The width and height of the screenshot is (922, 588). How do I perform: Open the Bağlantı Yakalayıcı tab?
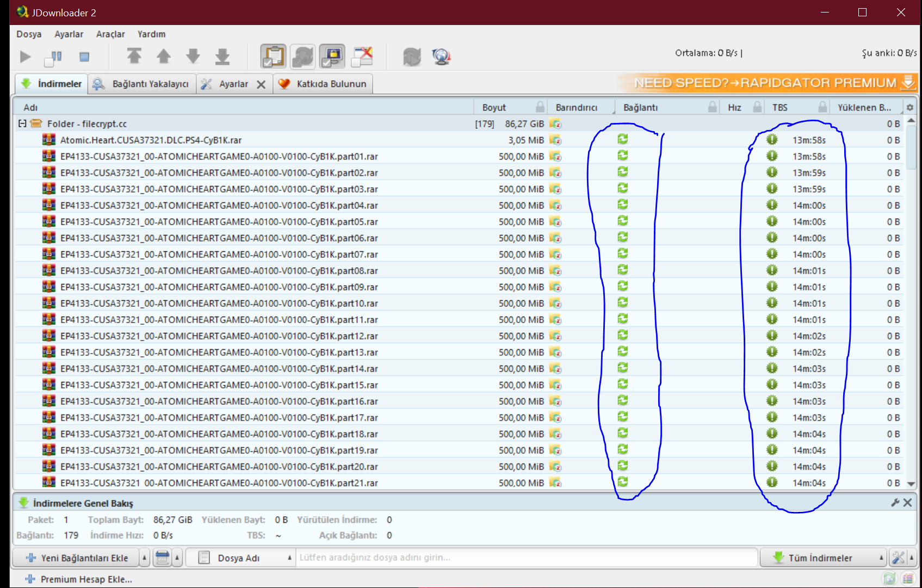pyautogui.click(x=142, y=84)
